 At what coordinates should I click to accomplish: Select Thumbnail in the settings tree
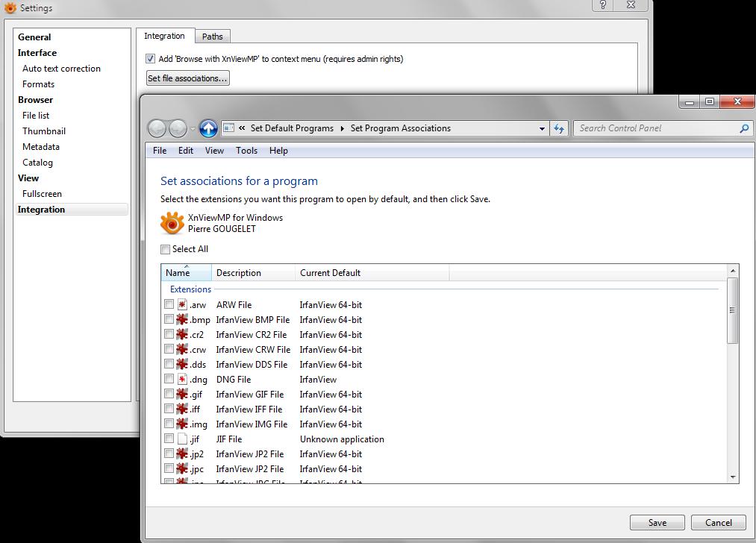click(44, 131)
